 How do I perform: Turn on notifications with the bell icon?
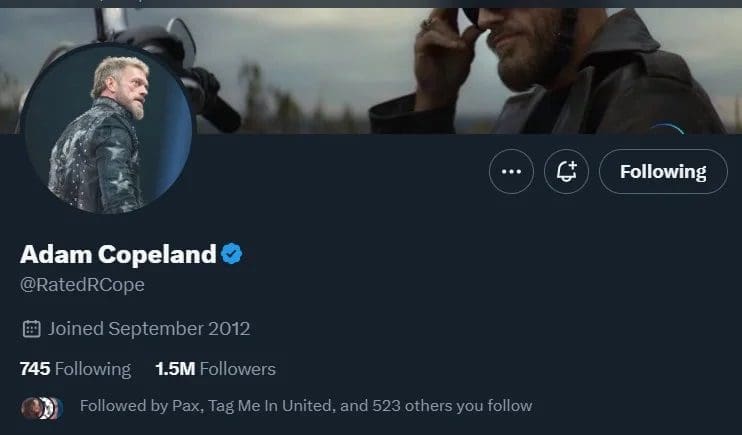pyautogui.click(x=566, y=172)
